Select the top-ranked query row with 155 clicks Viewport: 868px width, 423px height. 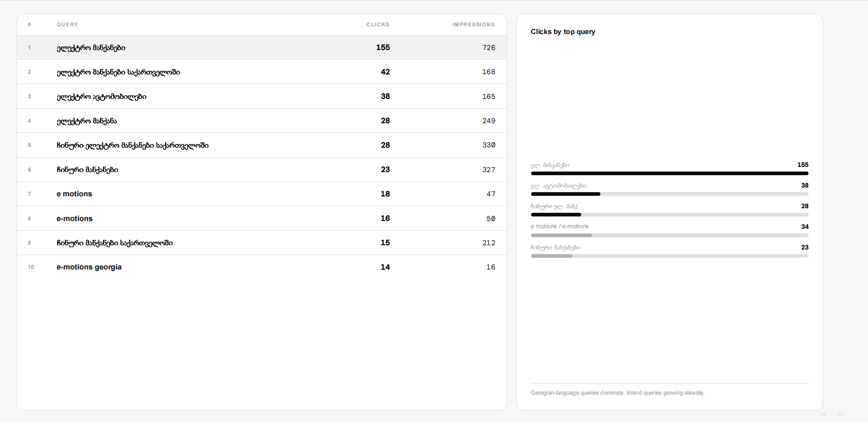pos(262,47)
